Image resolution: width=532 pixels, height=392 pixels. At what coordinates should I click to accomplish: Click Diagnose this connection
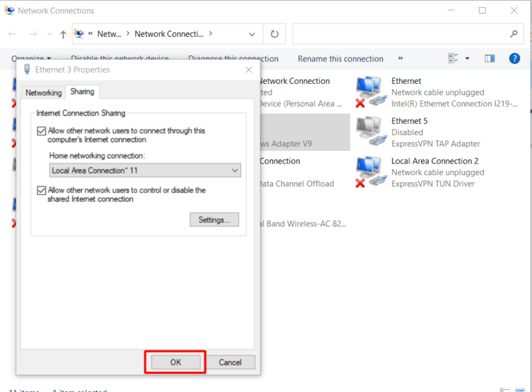coord(233,59)
